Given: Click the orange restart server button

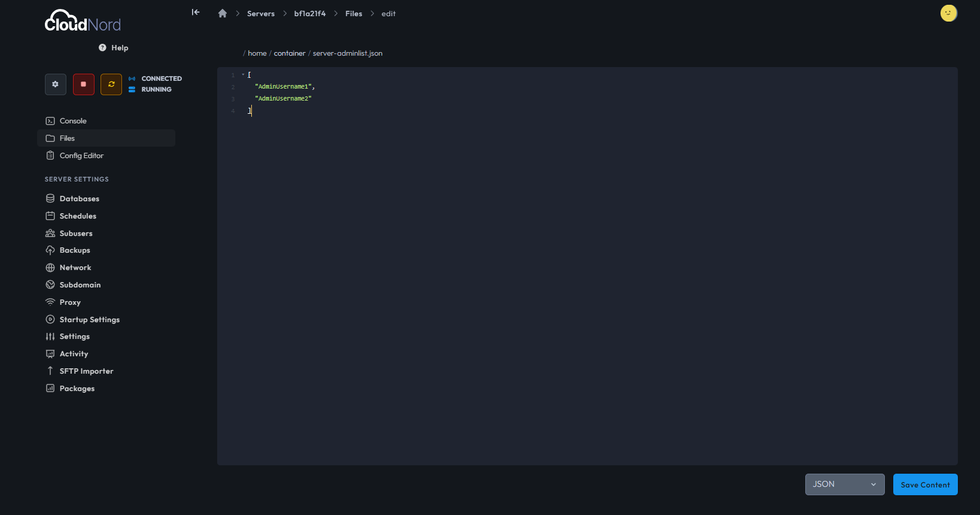Looking at the screenshot, I should (x=111, y=84).
